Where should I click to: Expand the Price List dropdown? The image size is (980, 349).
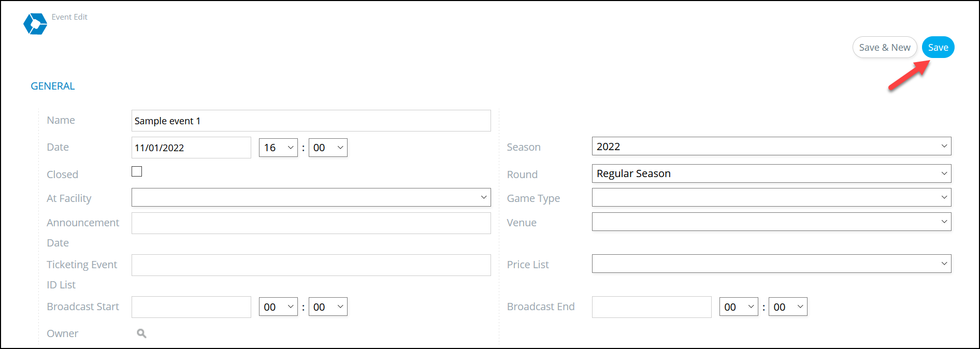click(x=771, y=264)
